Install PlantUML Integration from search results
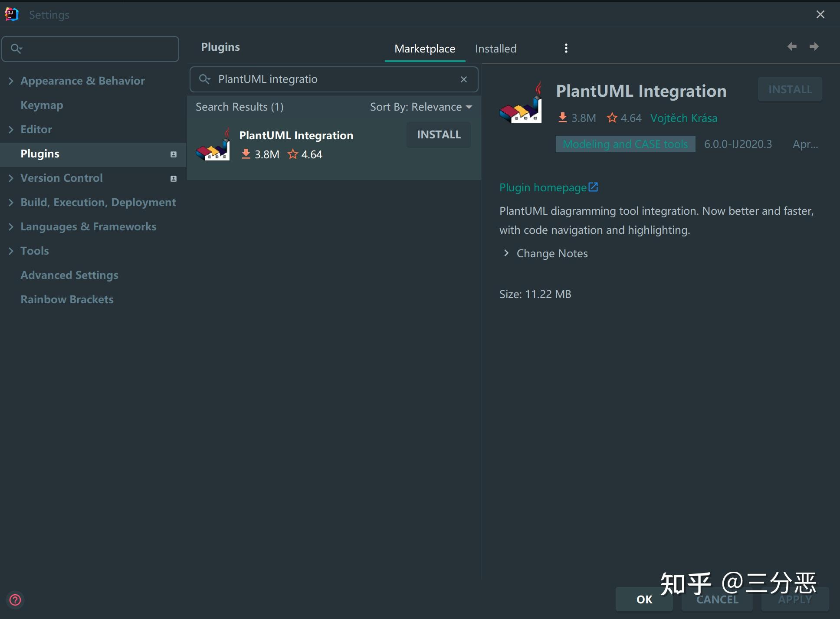This screenshot has width=840, height=619. coord(438,135)
